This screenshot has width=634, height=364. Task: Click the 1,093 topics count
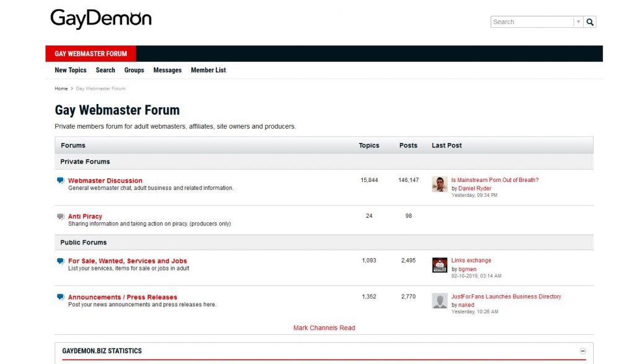coord(369,261)
